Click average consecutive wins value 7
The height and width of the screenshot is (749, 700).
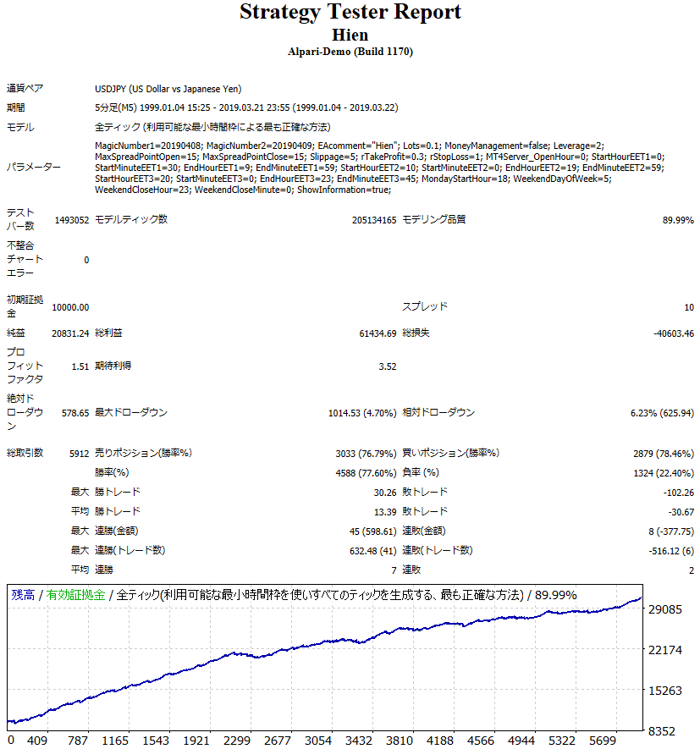(x=394, y=570)
